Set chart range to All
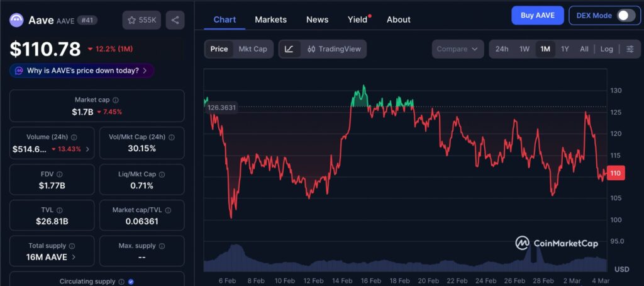644x286 pixels. 584,49
